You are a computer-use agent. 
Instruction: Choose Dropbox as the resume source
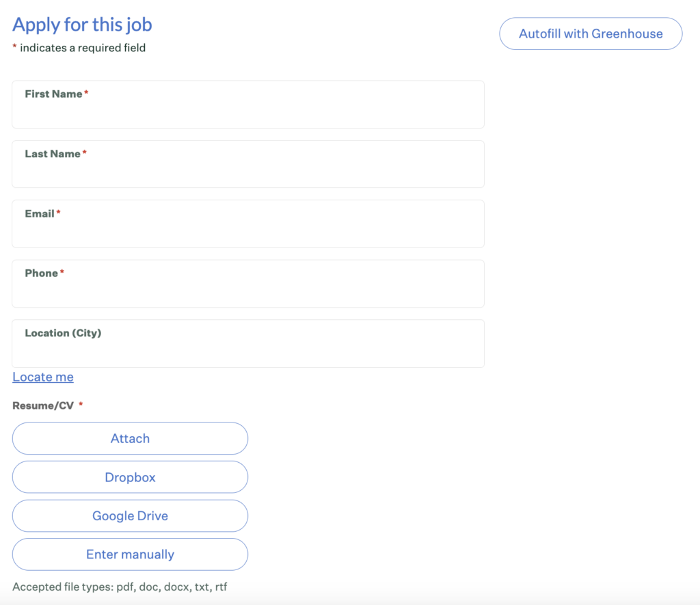point(130,477)
